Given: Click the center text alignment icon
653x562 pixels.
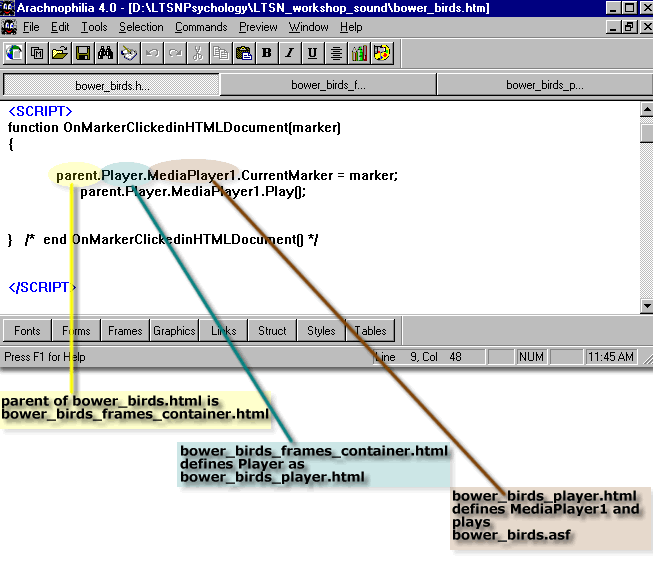Looking at the screenshot, I should coord(336,52).
